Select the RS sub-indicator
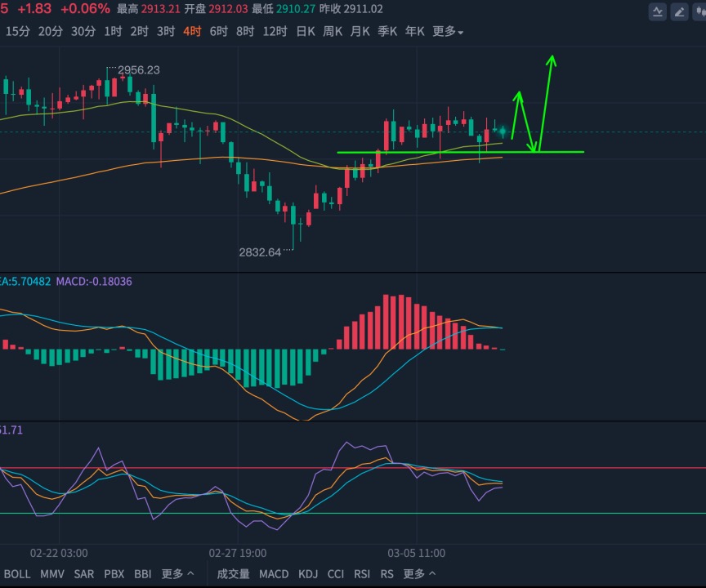The width and height of the screenshot is (706, 588). pos(387,574)
